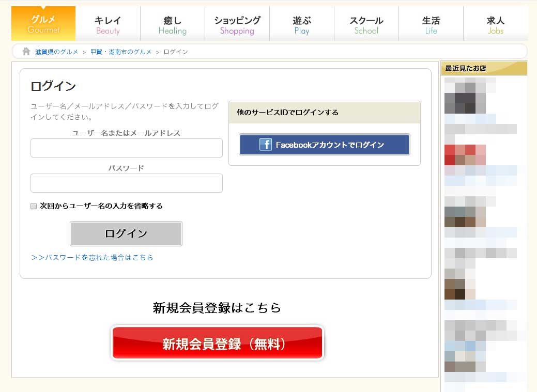Switch to the キレイ Beauty tab
Screen dimensions: 537x392
click(108, 25)
